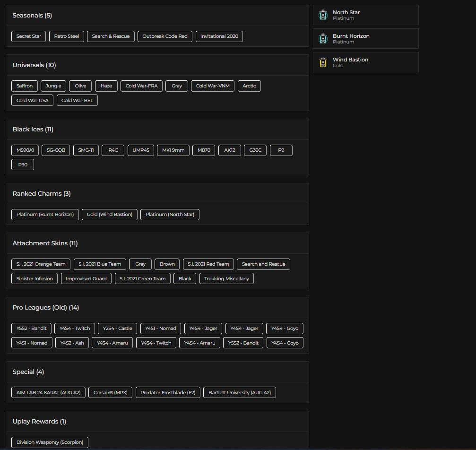Click the SG-CQB Black Ice tag

coord(56,150)
